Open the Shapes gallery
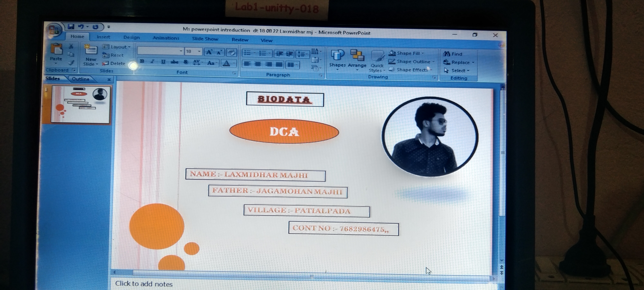The image size is (644, 290). (x=337, y=59)
